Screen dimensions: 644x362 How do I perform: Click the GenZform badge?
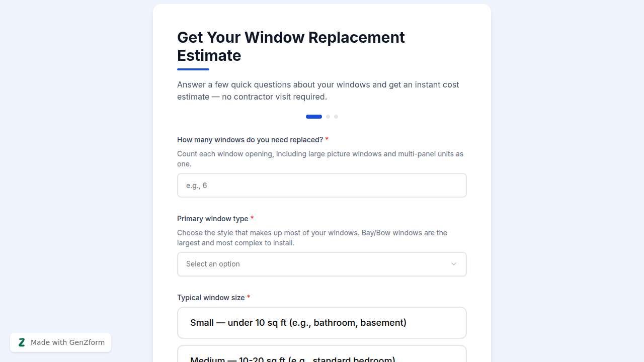pos(60,342)
